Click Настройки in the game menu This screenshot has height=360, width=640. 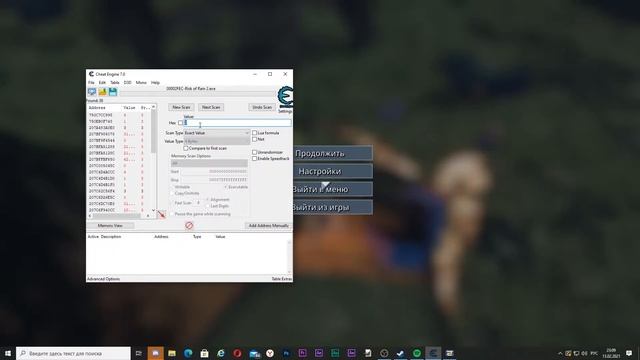[x=333, y=171]
